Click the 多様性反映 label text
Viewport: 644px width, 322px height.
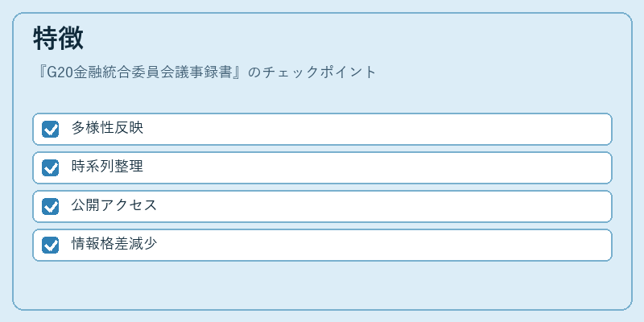coord(107,128)
